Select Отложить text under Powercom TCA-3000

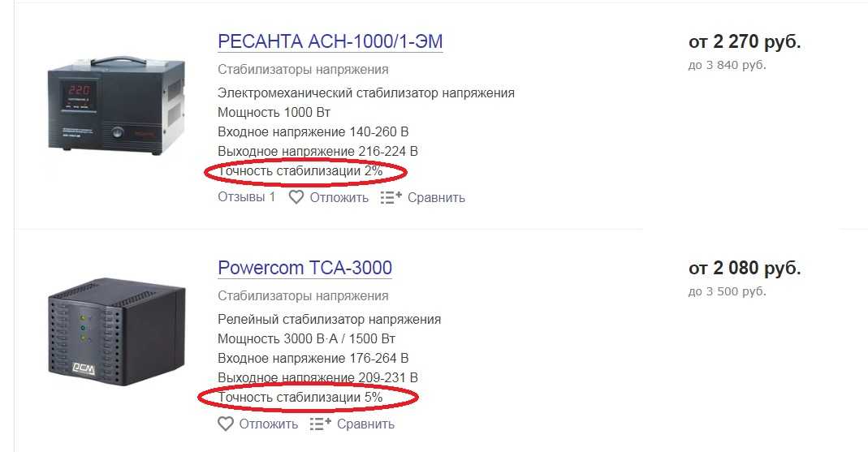(269, 424)
